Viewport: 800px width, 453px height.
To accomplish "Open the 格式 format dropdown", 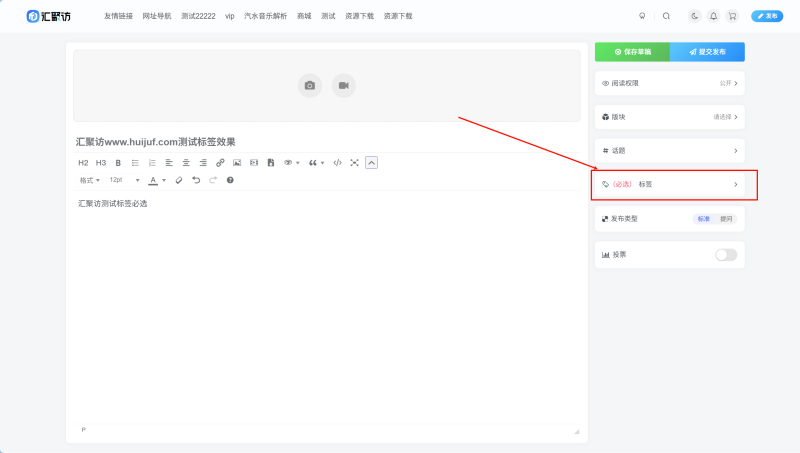I will [x=90, y=180].
